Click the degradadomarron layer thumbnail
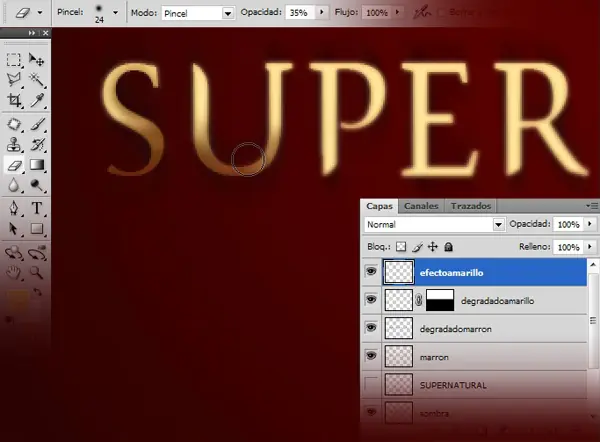The width and height of the screenshot is (600, 442). 399,328
